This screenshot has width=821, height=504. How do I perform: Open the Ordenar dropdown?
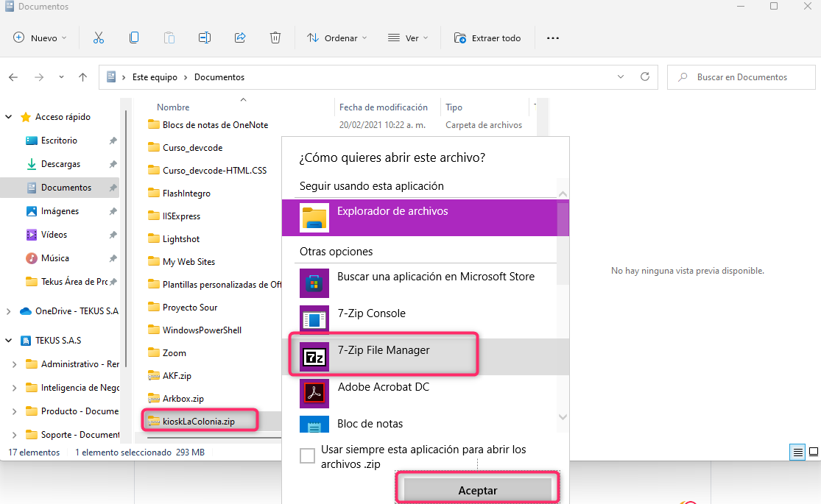336,38
